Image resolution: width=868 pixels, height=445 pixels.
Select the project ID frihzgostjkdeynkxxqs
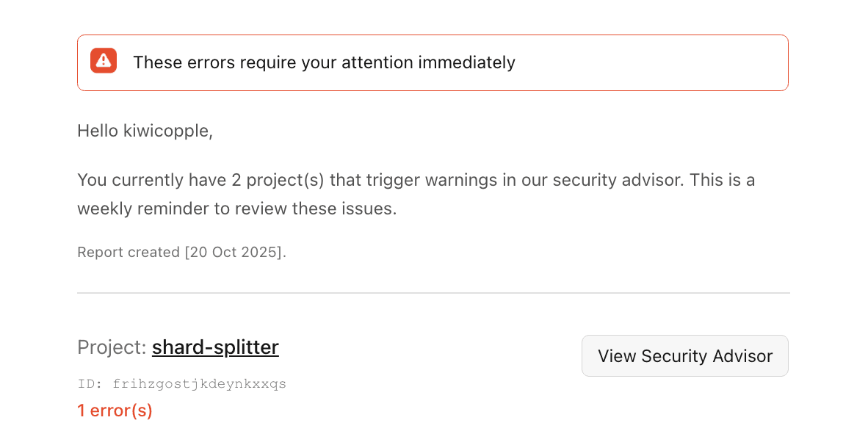click(200, 383)
